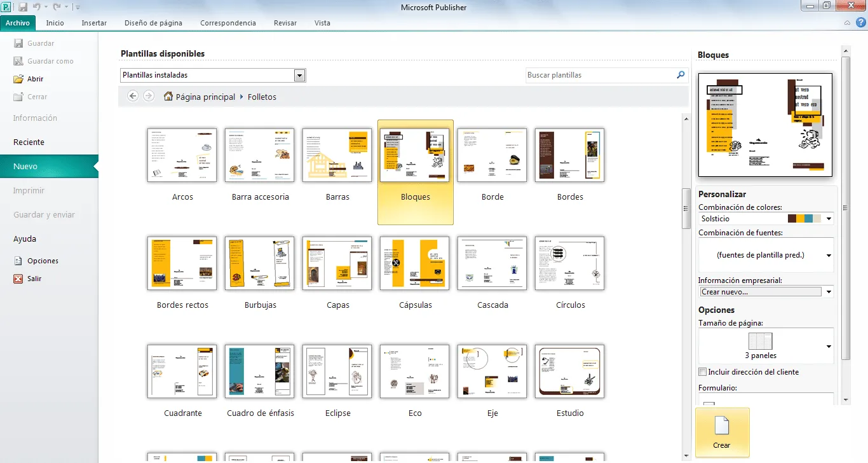Enable Incluir dirección del cliente checkbox
The height and width of the screenshot is (463, 868).
702,372
